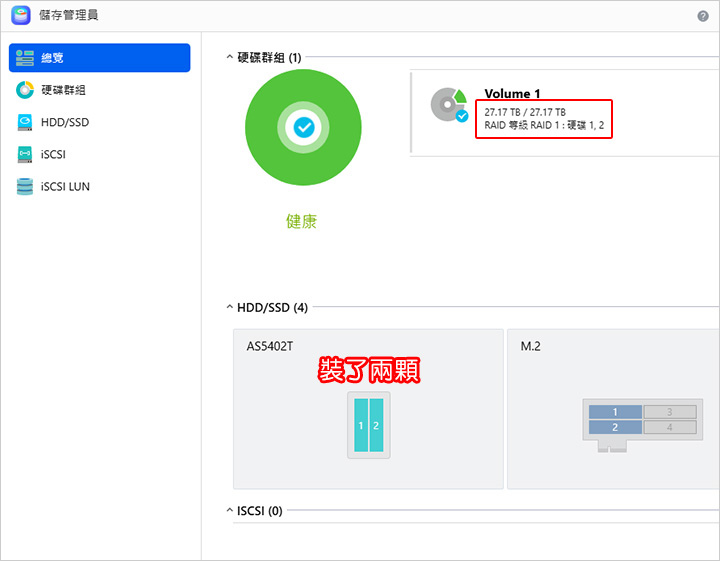
Task: Collapse the 硬碟群組 (1) section
Action: pyautogui.click(x=230, y=57)
